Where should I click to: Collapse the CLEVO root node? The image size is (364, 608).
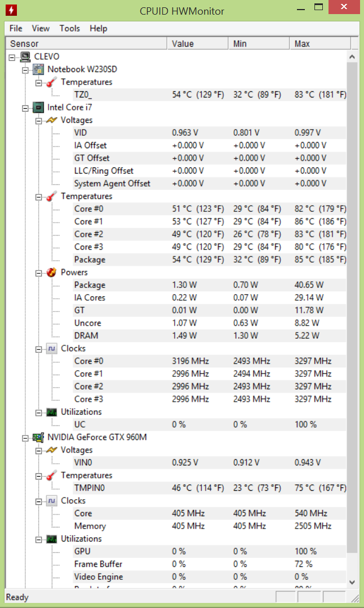[x=12, y=57]
